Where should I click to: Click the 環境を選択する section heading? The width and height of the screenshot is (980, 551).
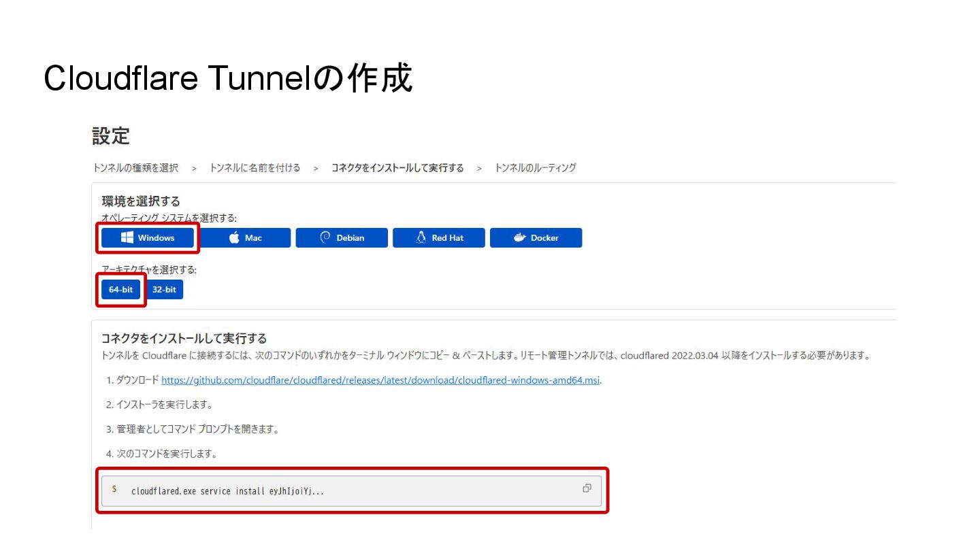(141, 201)
